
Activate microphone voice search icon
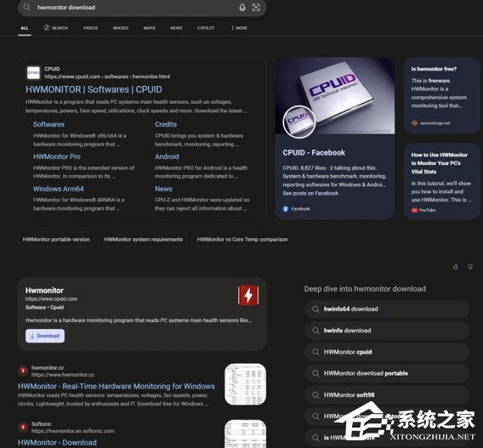pyautogui.click(x=242, y=8)
